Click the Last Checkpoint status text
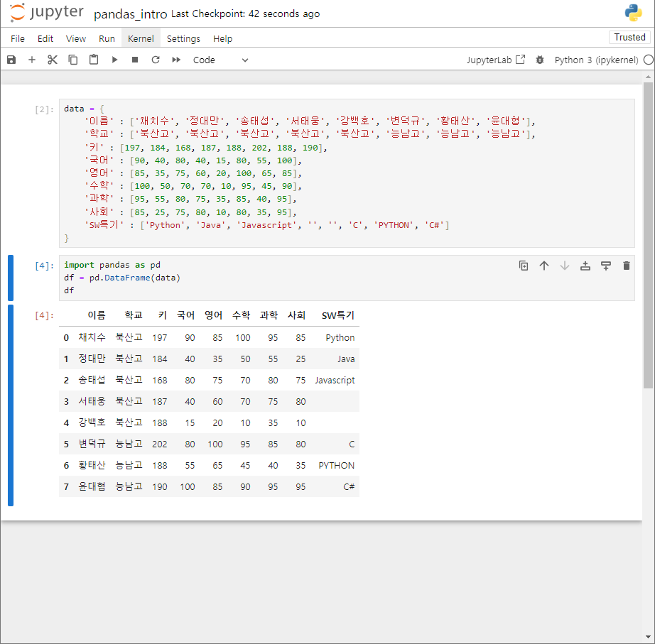 (246, 13)
